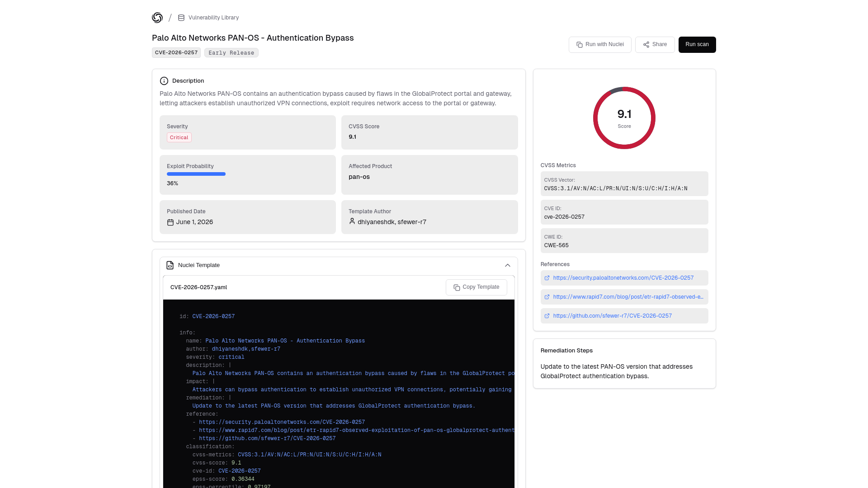Open the github.com sfewer-r7 reference link
868x488 pixels.
[612, 316]
